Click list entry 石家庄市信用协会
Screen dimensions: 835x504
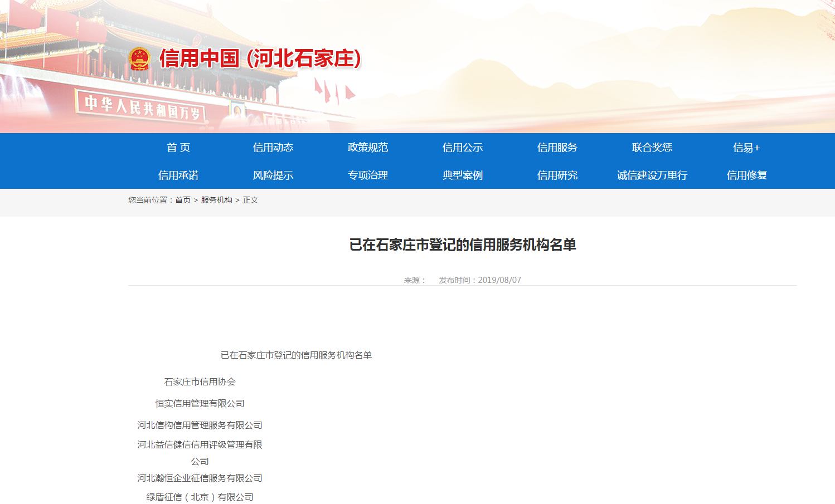click(200, 381)
